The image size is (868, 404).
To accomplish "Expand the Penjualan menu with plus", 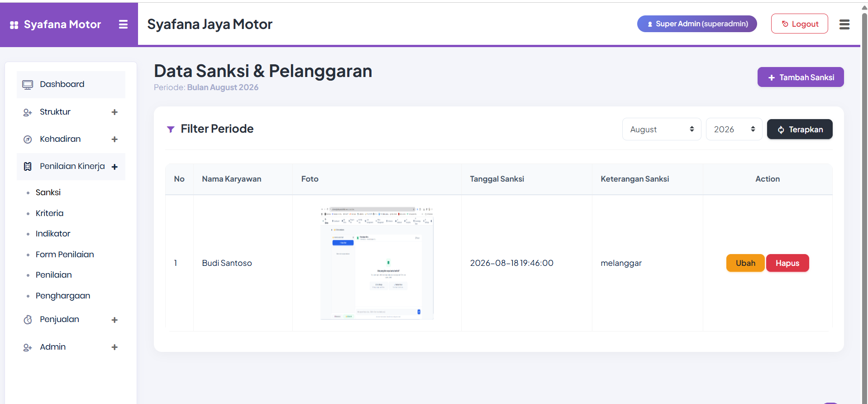I will [114, 320].
